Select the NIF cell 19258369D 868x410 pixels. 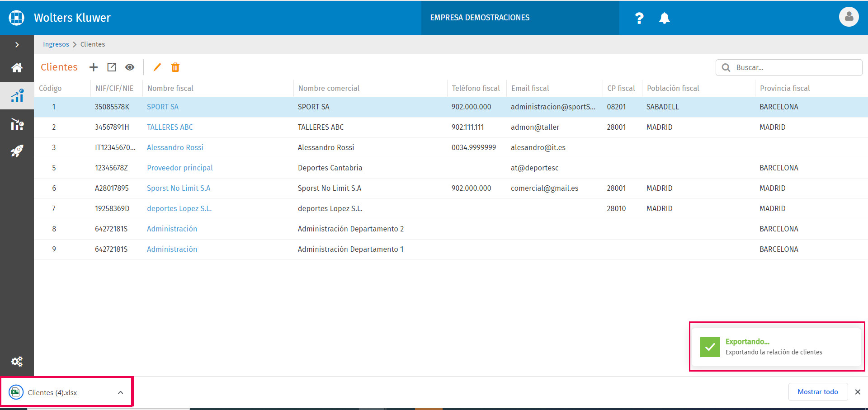[x=112, y=208]
